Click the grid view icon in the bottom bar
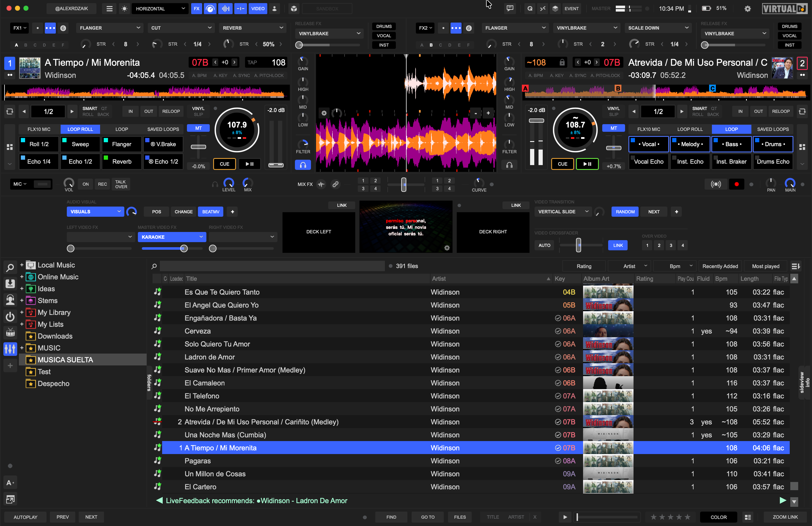Screen dimensions: 812x526 coord(748,517)
